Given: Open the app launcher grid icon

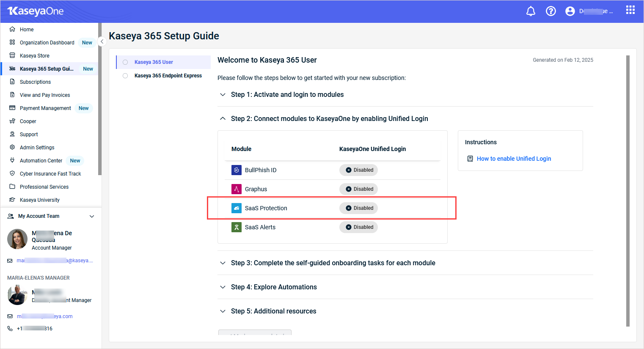Looking at the screenshot, I should tap(630, 10).
